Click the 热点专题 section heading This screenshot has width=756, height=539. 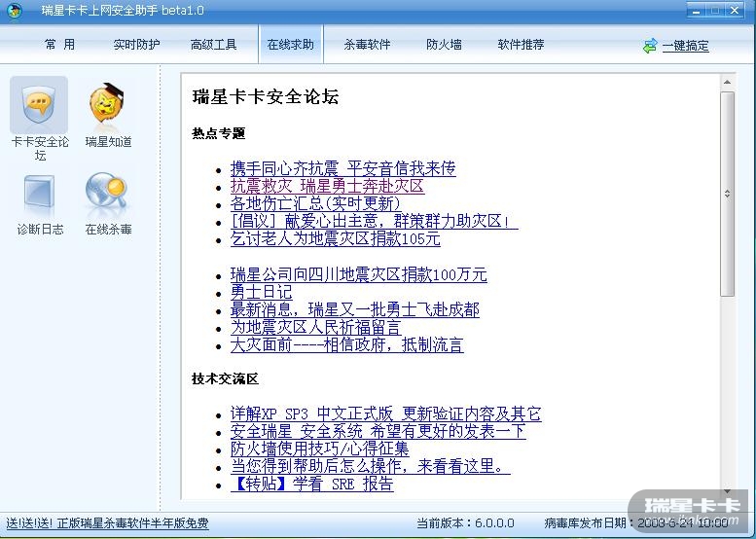click(218, 133)
